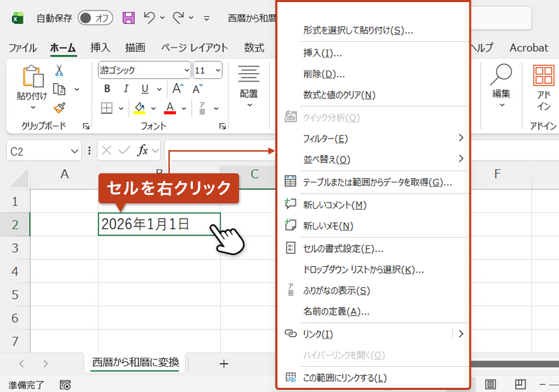Open the フォント dialog launcher
Image resolution: width=559 pixels, height=392 pixels.
click(222, 126)
